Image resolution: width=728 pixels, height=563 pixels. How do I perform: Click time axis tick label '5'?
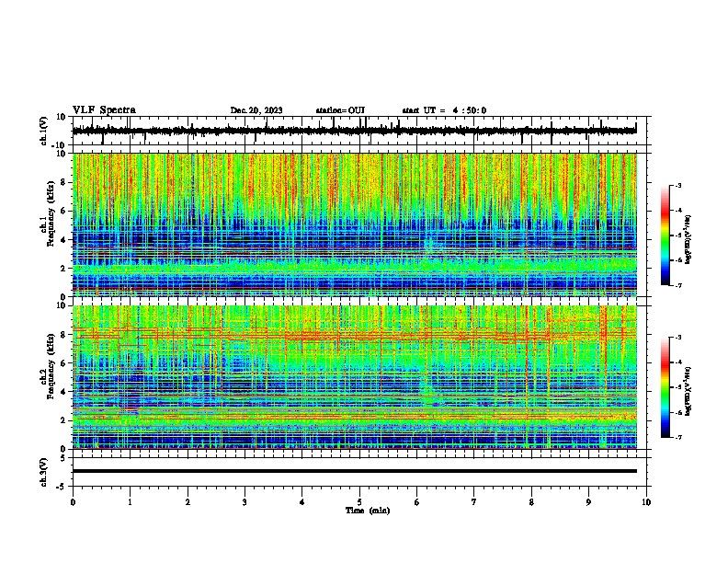coord(359,502)
